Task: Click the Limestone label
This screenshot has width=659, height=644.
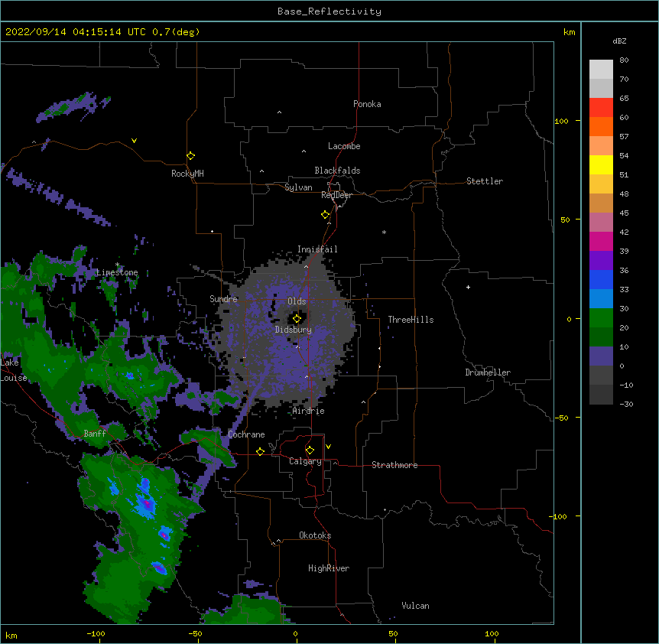Action: [x=117, y=272]
